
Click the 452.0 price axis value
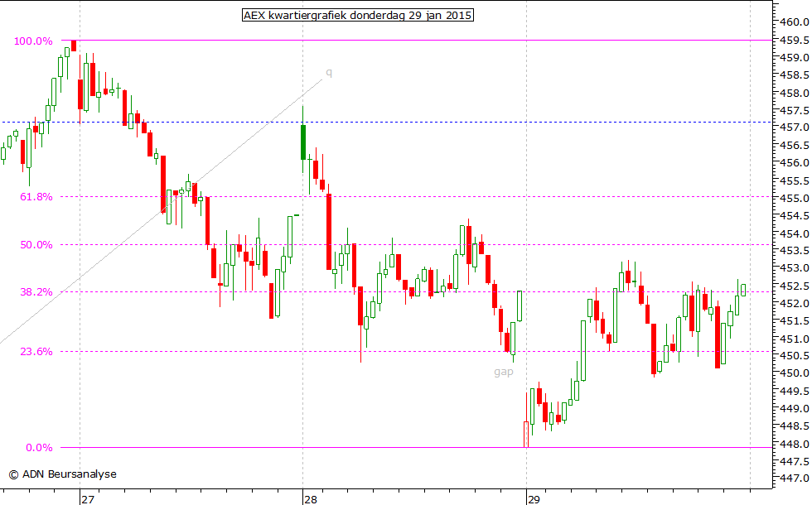point(795,304)
